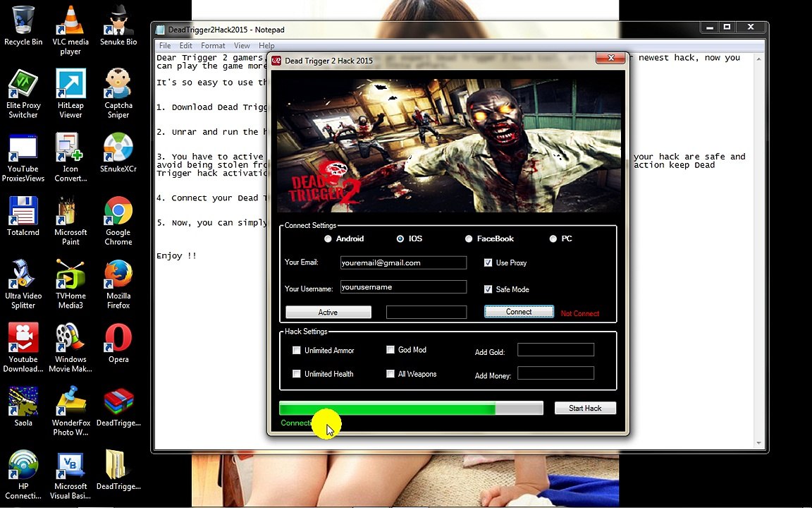Open Mozilla Firefox desktop icon
This screenshot has height=508, width=812.
point(118,285)
